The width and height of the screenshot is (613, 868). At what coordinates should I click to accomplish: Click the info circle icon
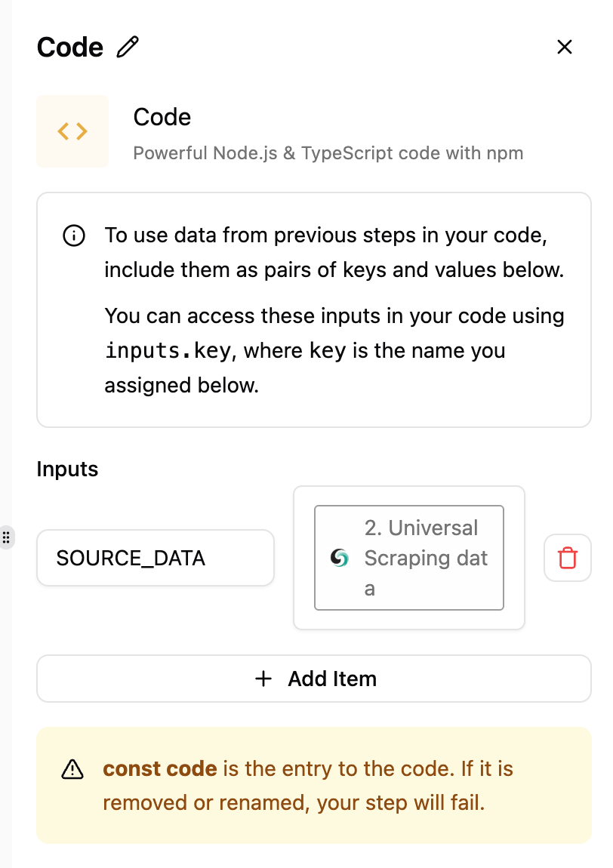click(73, 236)
